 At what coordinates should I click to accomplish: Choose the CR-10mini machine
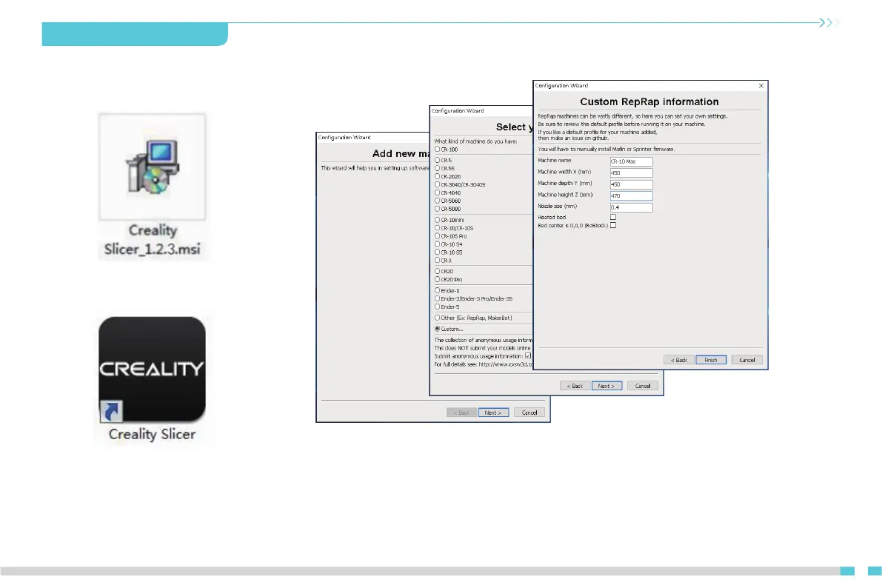(x=437, y=219)
